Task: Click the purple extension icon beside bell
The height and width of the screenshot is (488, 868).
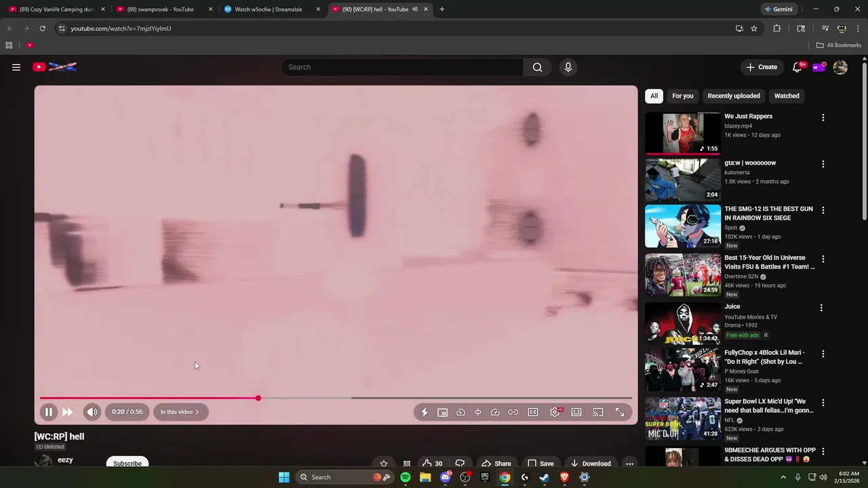Action: click(818, 67)
